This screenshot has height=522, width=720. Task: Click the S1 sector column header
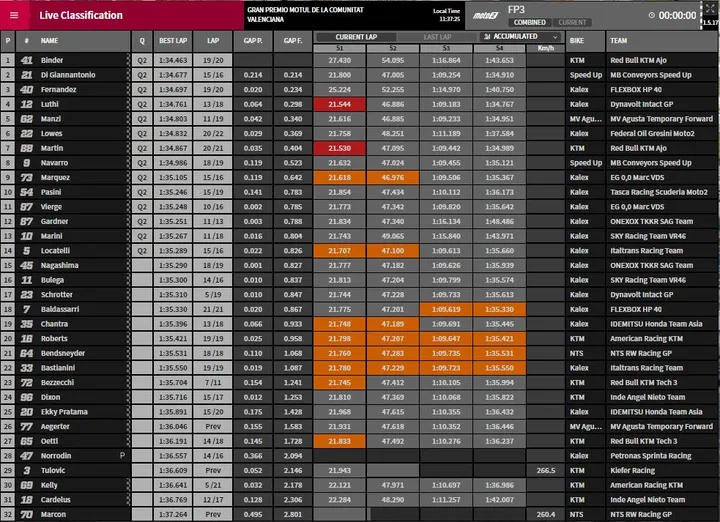(x=339, y=48)
